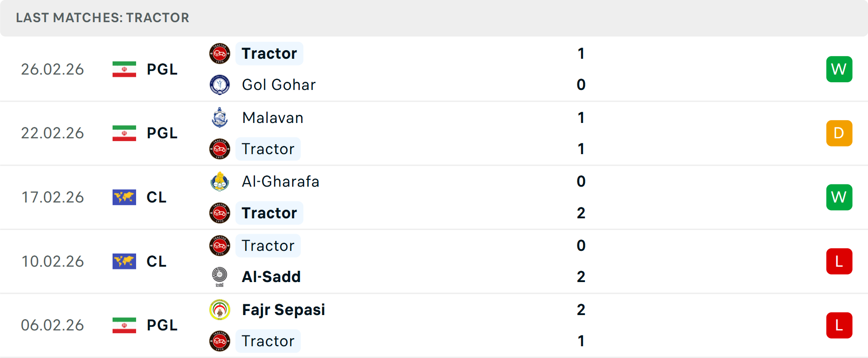Viewport: 868px width, 358px height.
Task: Click the Last Matches: Tractor header
Action: 103,18
